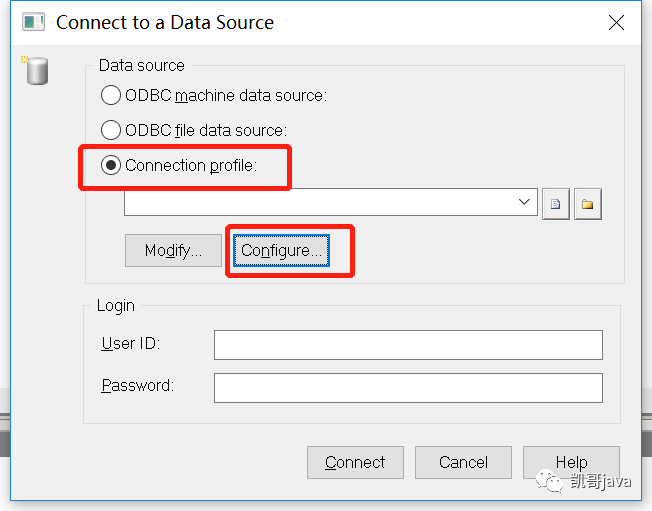Click the User ID input field
This screenshot has width=652, height=511.
408,345
